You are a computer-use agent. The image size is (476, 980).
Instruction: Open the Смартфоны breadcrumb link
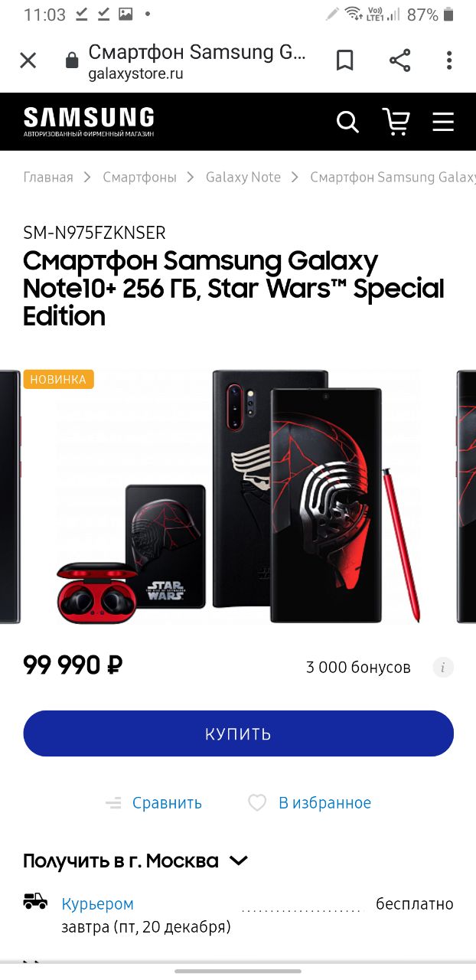click(x=139, y=177)
